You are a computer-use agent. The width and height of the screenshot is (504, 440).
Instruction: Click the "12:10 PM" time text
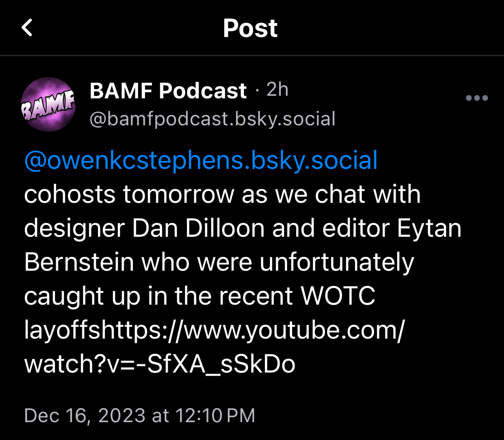pos(215,415)
